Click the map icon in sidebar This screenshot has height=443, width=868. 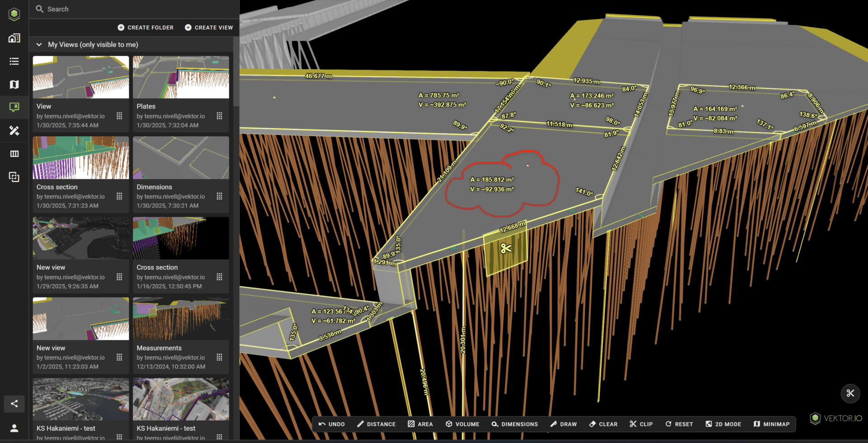tap(14, 84)
